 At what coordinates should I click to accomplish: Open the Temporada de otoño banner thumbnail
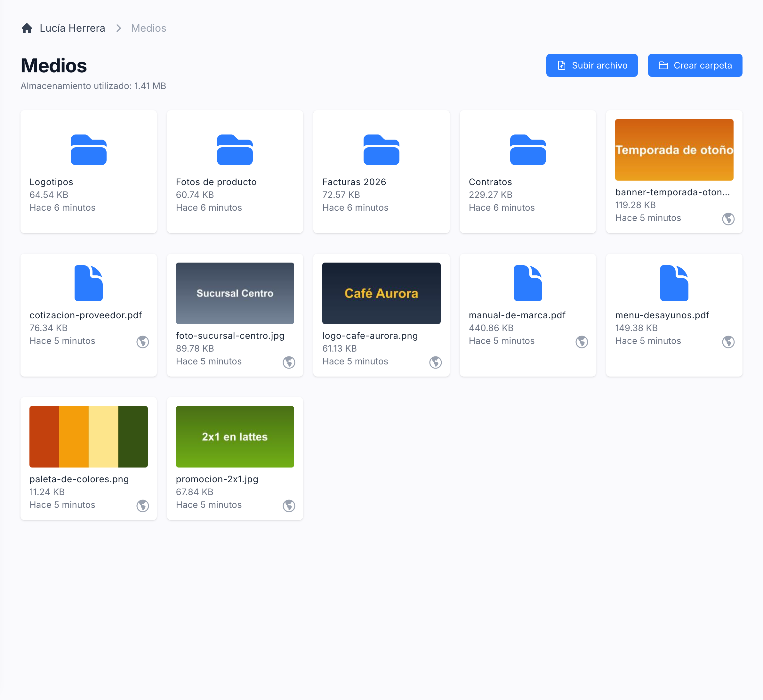pos(674,150)
